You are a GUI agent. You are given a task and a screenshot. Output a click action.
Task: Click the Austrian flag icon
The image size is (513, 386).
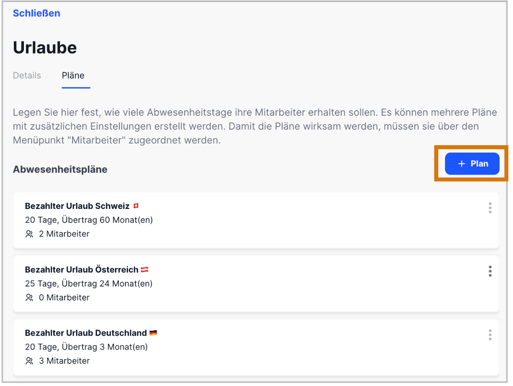[x=145, y=269]
